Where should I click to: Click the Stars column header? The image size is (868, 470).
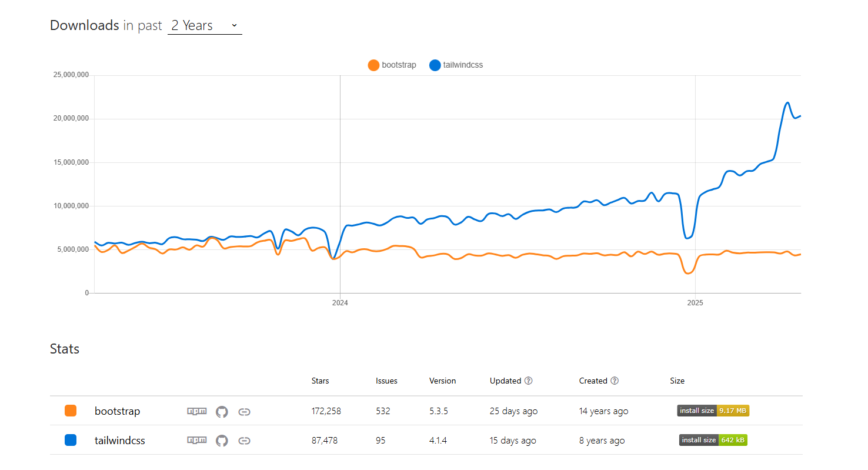pyautogui.click(x=321, y=381)
